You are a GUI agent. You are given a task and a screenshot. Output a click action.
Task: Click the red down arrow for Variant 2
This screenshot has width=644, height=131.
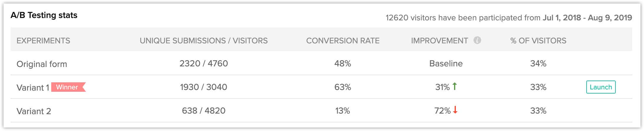click(455, 110)
